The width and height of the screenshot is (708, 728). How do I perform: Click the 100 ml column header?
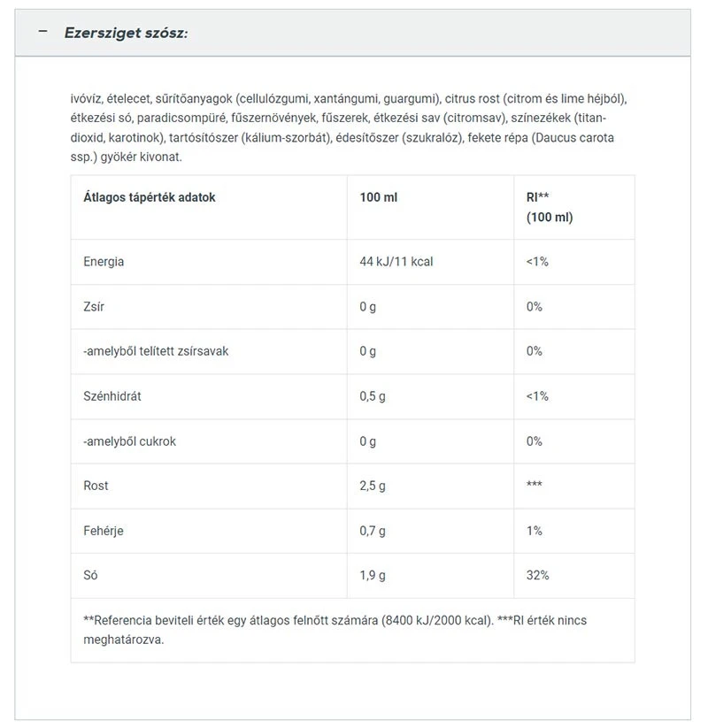click(x=379, y=197)
